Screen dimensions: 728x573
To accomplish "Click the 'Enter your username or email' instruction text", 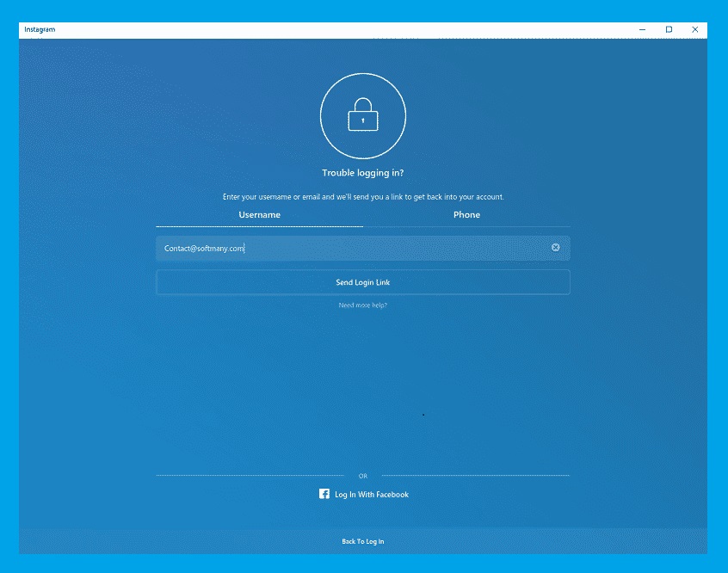I will [x=363, y=197].
